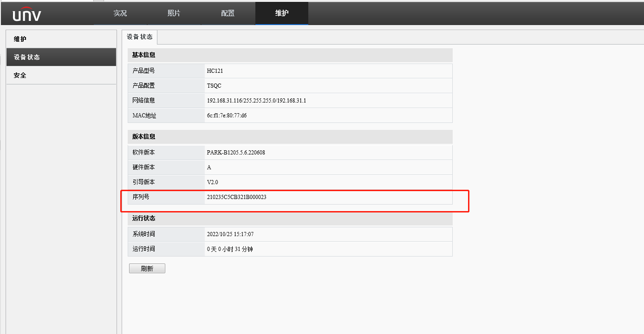Switch to the 照片 tab

click(174, 13)
